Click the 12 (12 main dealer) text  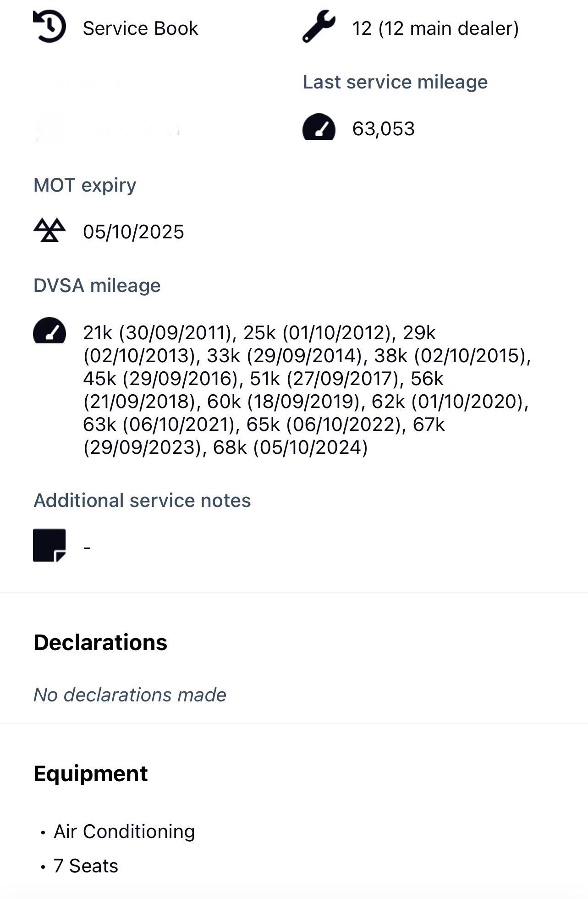(435, 28)
